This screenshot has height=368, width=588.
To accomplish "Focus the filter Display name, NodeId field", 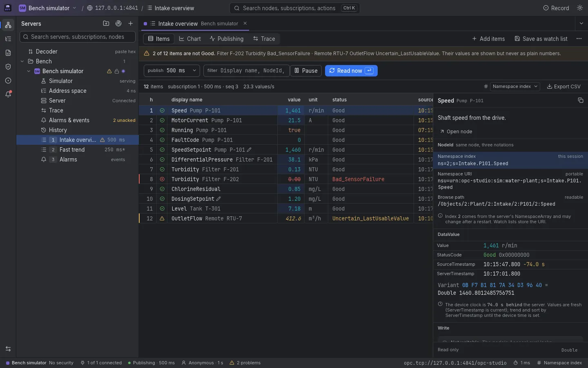I will coord(247,71).
